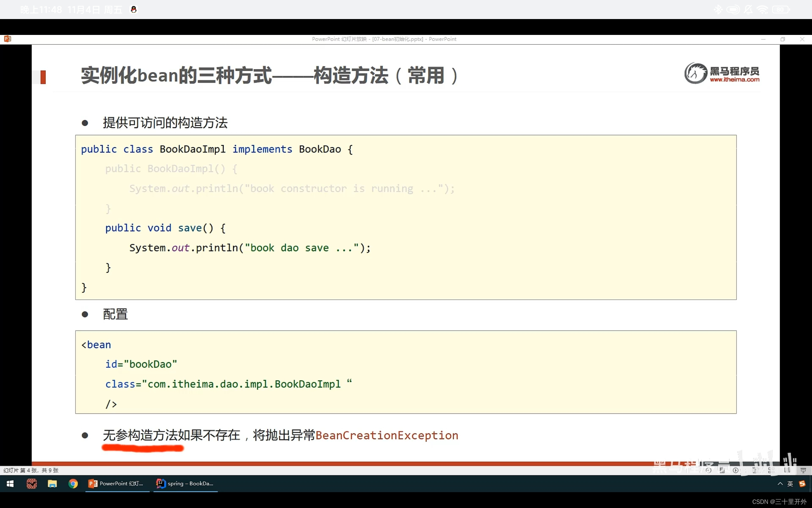812x508 pixels.
Task: Tap the battery indicator showing 80
Action: (781, 10)
